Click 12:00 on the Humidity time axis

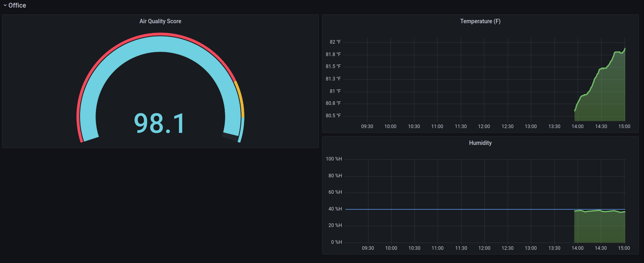point(484,248)
